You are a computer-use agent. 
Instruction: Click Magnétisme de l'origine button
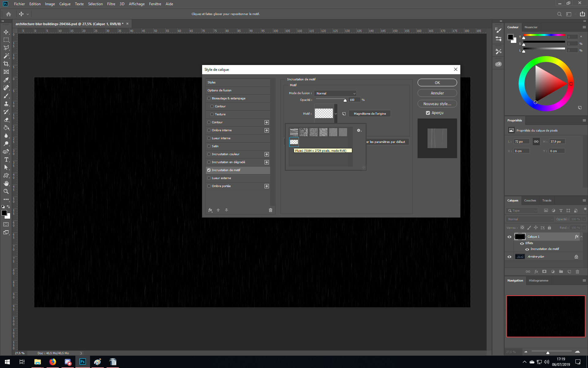pyautogui.click(x=370, y=114)
